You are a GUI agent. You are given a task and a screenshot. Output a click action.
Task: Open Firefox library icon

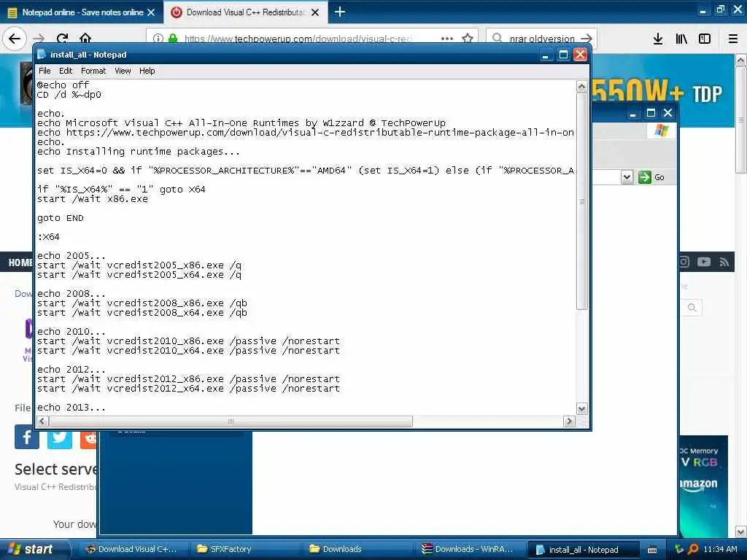pos(681,39)
